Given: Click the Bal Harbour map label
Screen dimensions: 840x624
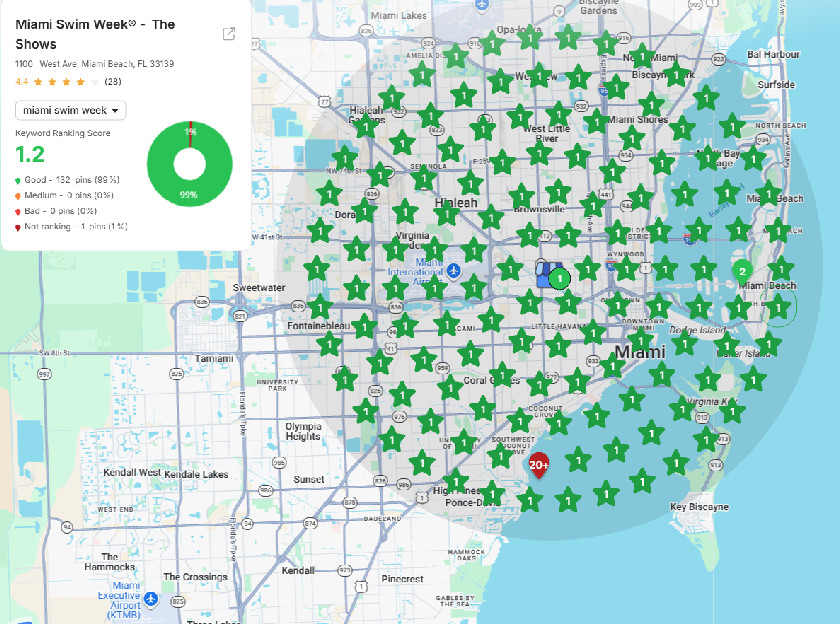Looking at the screenshot, I should (773, 54).
